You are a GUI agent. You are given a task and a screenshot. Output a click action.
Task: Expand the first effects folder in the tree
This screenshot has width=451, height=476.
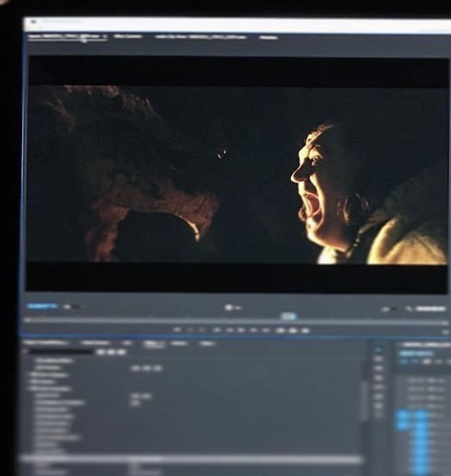[32, 360]
